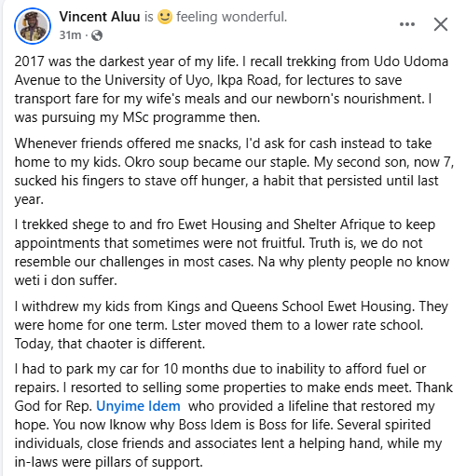This screenshot has width=466, height=476.
Task: Click the paragraph starting 'I had to park'
Action: point(233,415)
